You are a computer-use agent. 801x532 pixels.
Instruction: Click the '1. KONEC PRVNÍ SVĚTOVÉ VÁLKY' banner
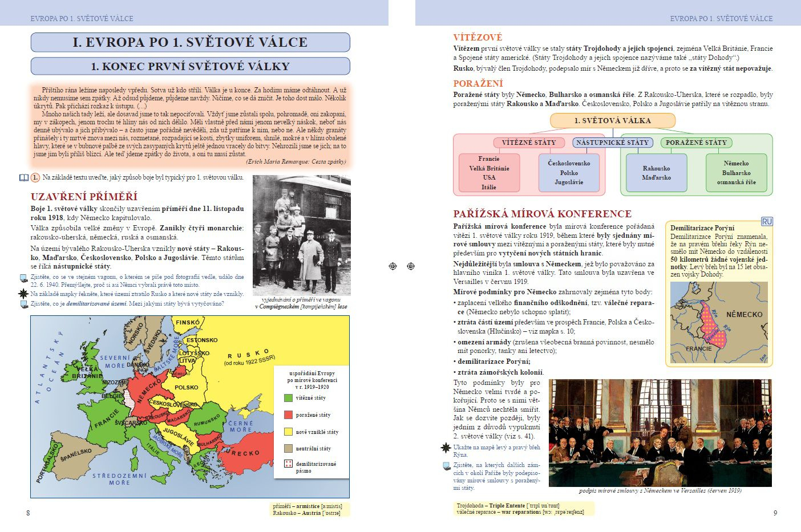click(190, 66)
